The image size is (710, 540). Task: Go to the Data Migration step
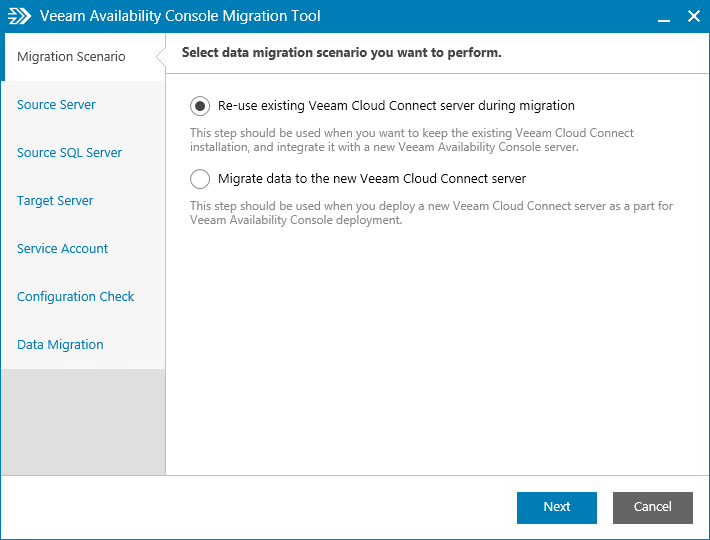(60, 345)
